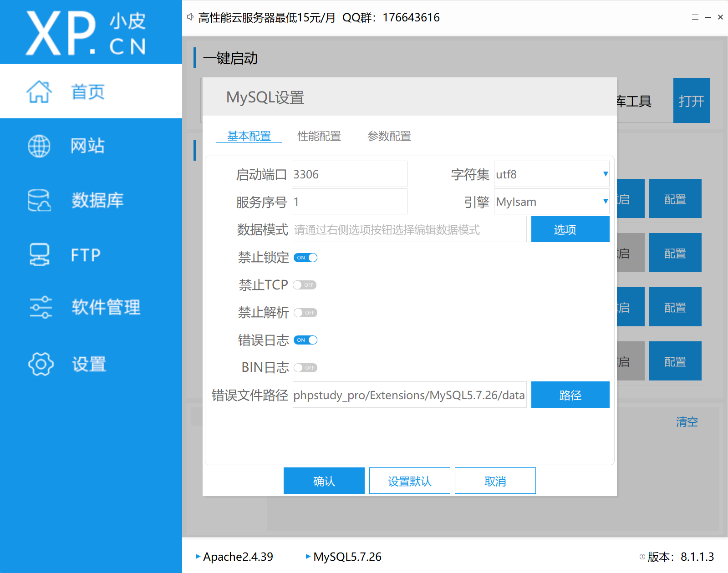The image size is (728, 573).
Task: Click the 设置默认 button
Action: pos(409,481)
